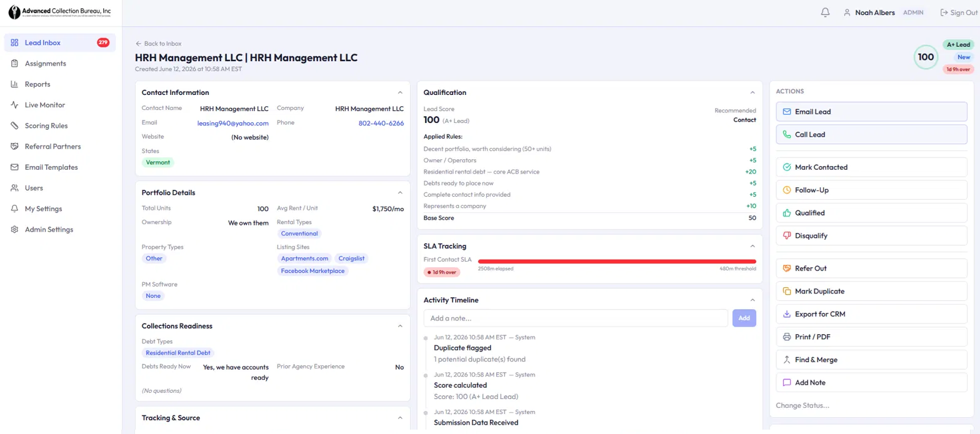Click the A+ Lead badge at top right
Viewport: 980px width, 434px height.
point(958,45)
